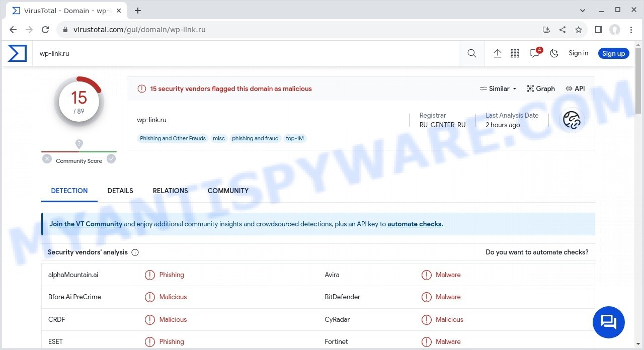Click Do you want to automate checks
Screen dimensions: 644x350
click(537, 252)
